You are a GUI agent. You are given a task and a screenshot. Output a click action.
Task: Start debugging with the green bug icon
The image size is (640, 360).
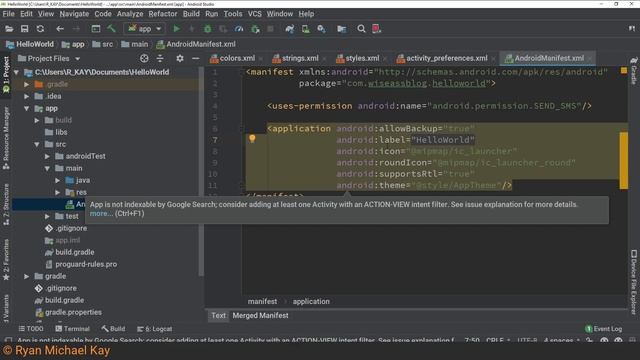207,29
